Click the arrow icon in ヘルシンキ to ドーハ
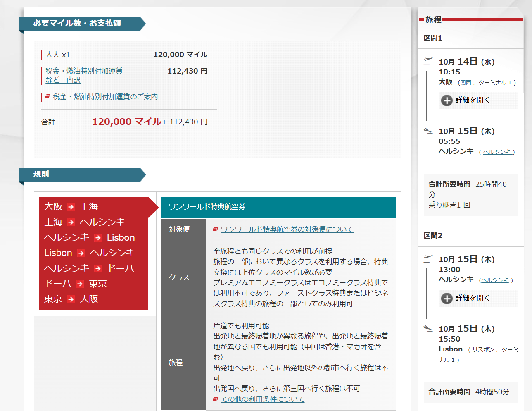 pyautogui.click(x=98, y=269)
